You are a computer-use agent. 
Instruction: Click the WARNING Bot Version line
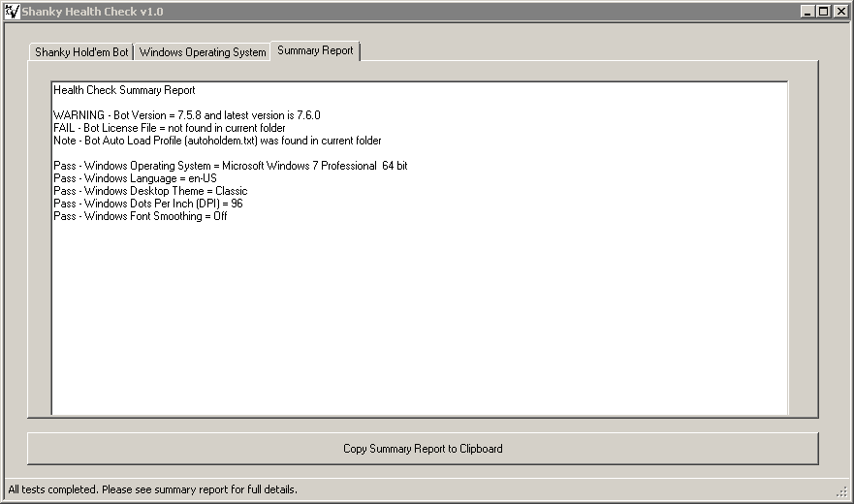187,115
